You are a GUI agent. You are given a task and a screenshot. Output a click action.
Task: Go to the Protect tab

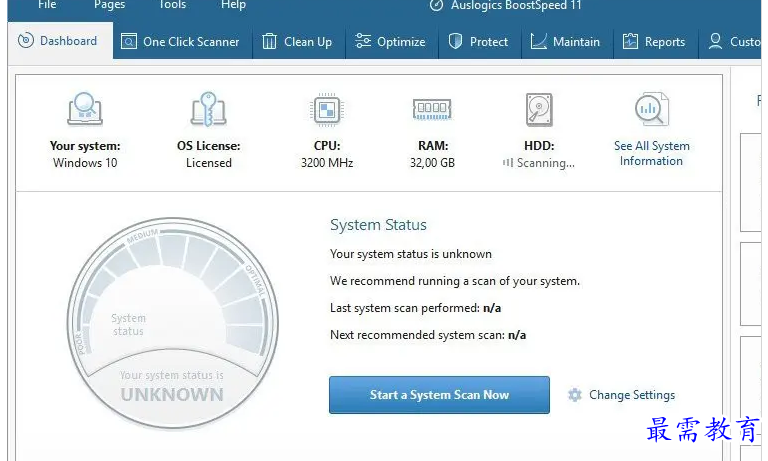pyautogui.click(x=480, y=42)
